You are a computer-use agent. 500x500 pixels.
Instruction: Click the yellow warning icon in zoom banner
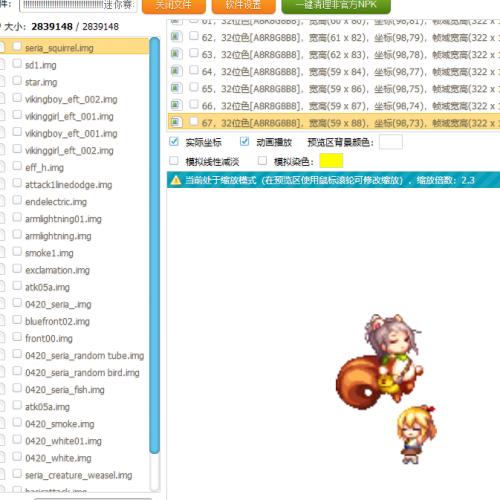(176, 180)
